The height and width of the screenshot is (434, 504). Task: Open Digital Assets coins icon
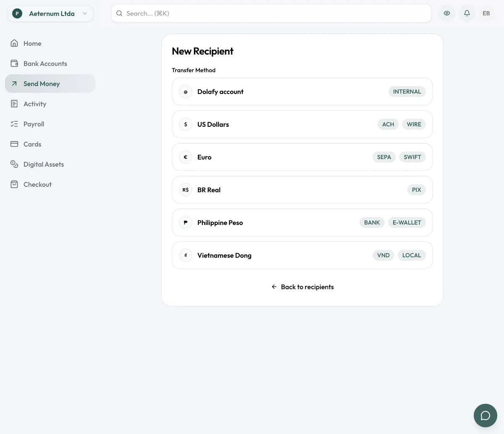point(14,164)
